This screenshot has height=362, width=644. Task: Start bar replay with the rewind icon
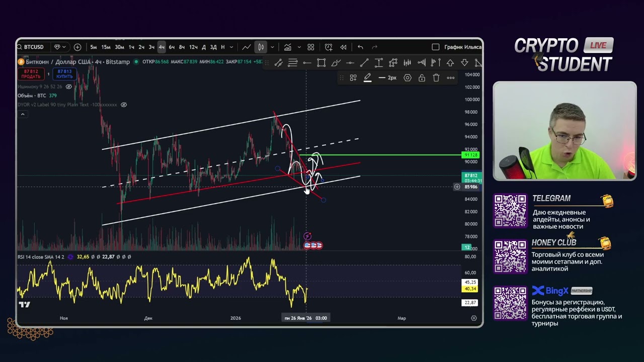[343, 47]
